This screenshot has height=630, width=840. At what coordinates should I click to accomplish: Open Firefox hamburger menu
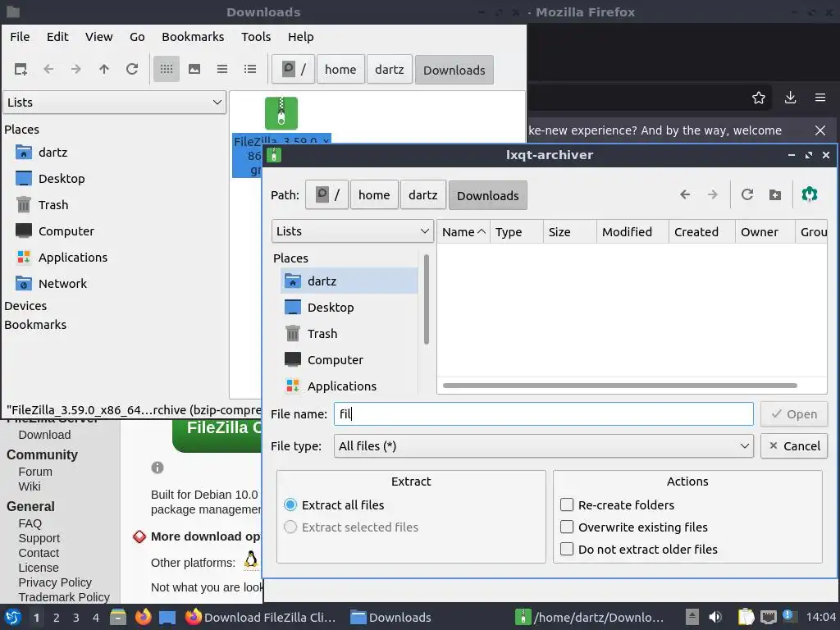(820, 98)
